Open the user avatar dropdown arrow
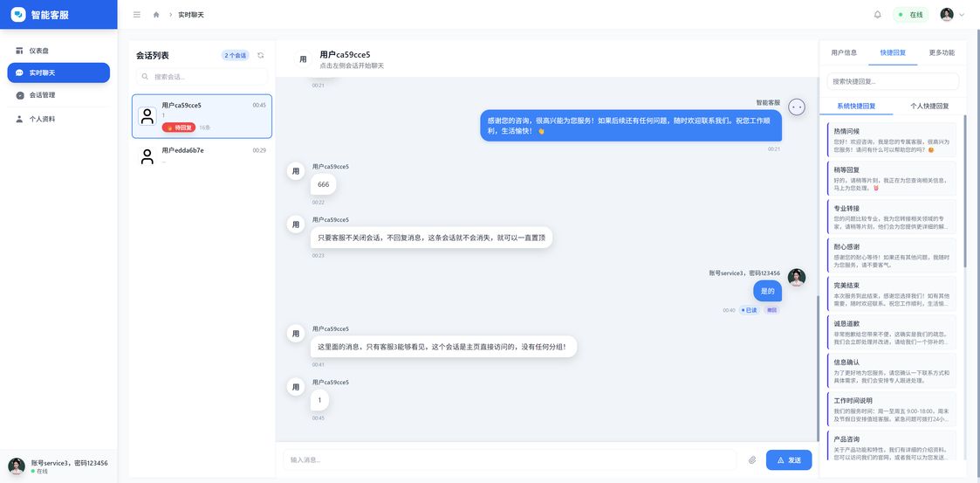Viewport: 980px width, 483px height. 962,15
